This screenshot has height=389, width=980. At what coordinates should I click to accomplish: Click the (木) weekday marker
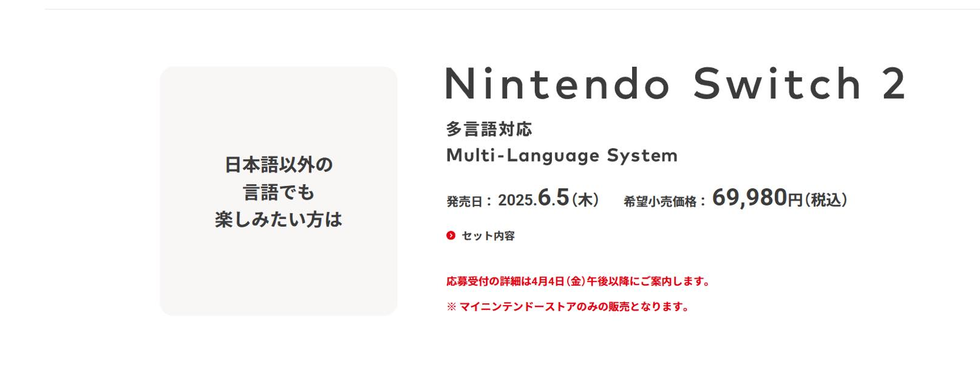[585, 199]
